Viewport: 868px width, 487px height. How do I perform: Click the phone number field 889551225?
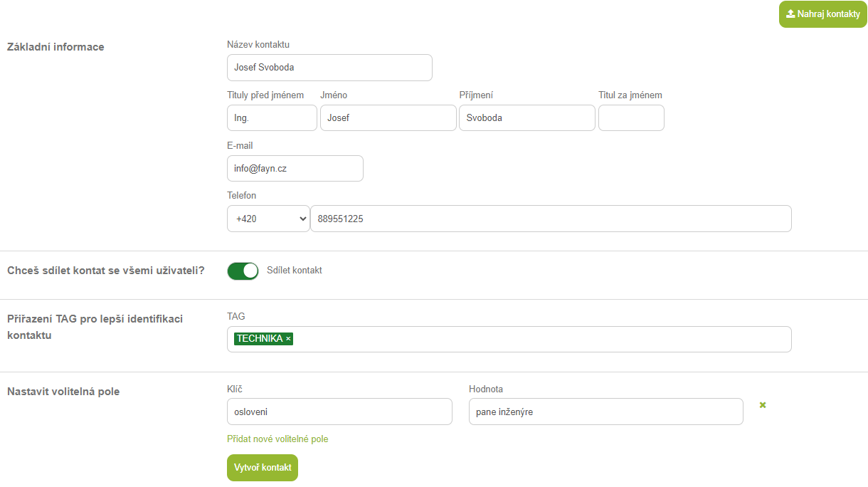point(550,219)
